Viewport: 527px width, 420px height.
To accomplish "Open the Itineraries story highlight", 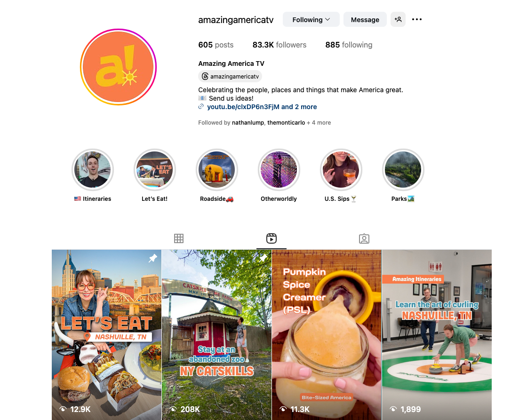I will 93,170.
